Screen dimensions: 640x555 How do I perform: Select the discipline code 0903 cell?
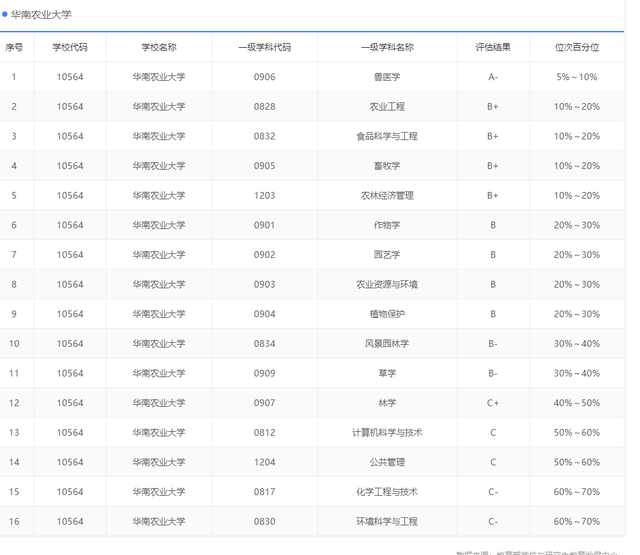(x=264, y=284)
